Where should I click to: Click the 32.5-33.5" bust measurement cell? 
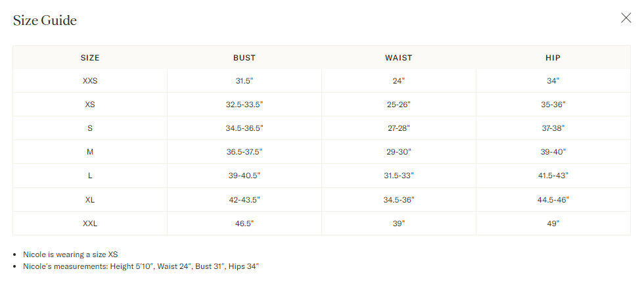coord(244,105)
